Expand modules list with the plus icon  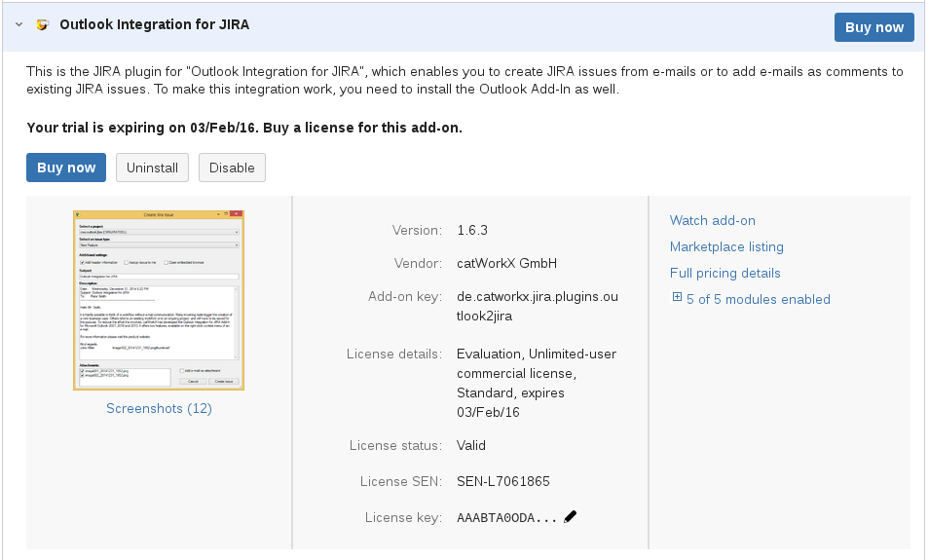[677, 298]
